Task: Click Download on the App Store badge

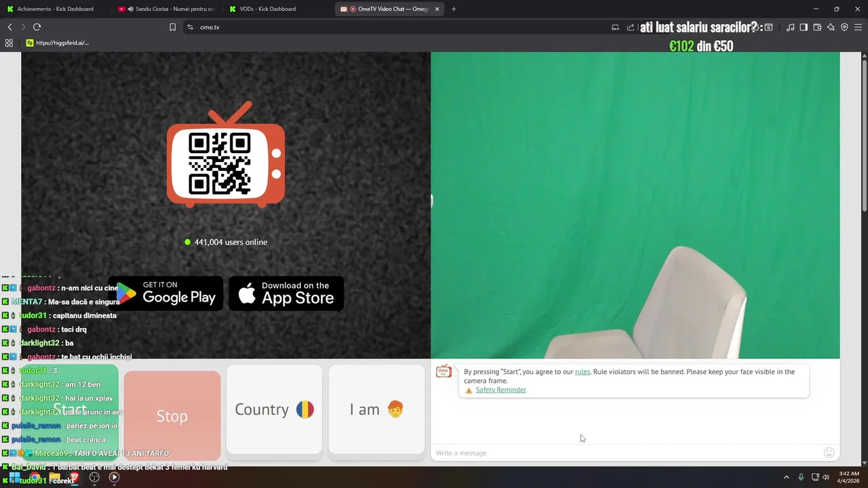Action: click(x=286, y=293)
